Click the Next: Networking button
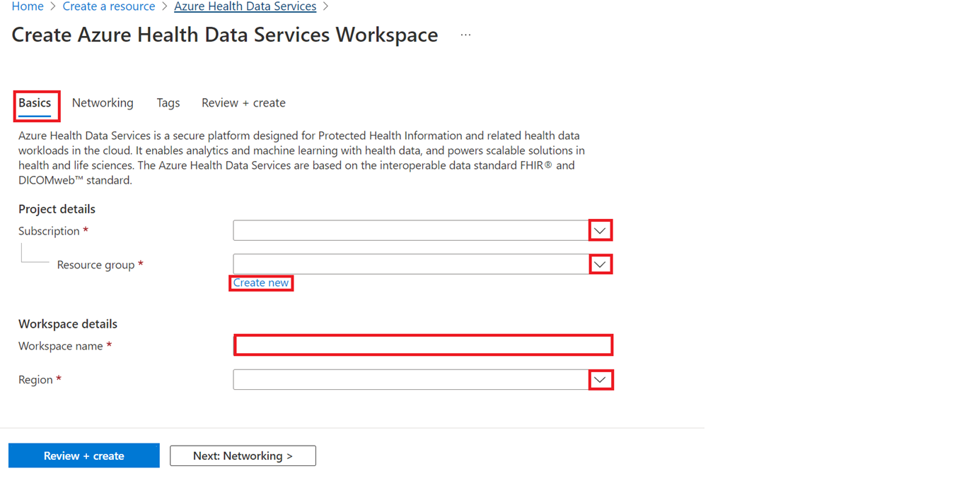This screenshot has height=502, width=957. point(243,456)
